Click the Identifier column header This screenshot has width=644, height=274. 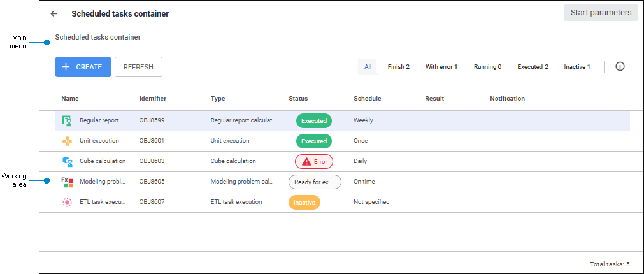pyautogui.click(x=153, y=99)
